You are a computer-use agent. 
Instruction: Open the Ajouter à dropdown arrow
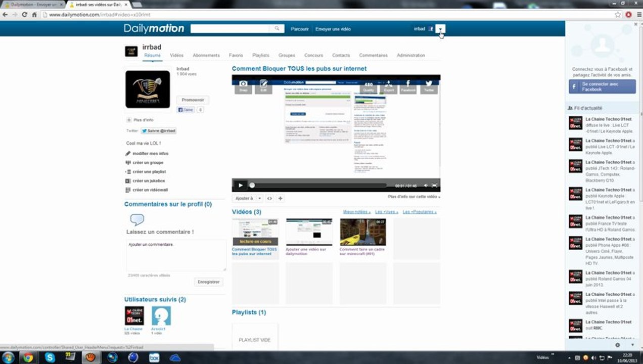tap(259, 199)
